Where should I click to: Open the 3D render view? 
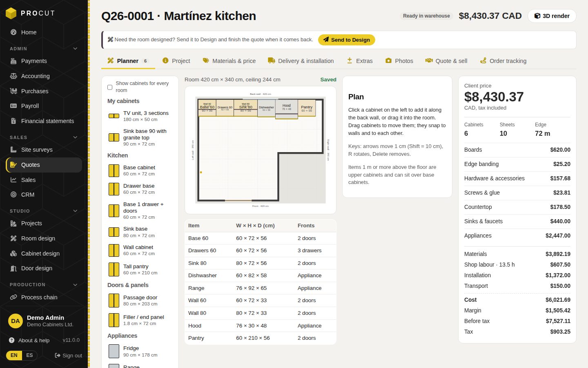[552, 16]
